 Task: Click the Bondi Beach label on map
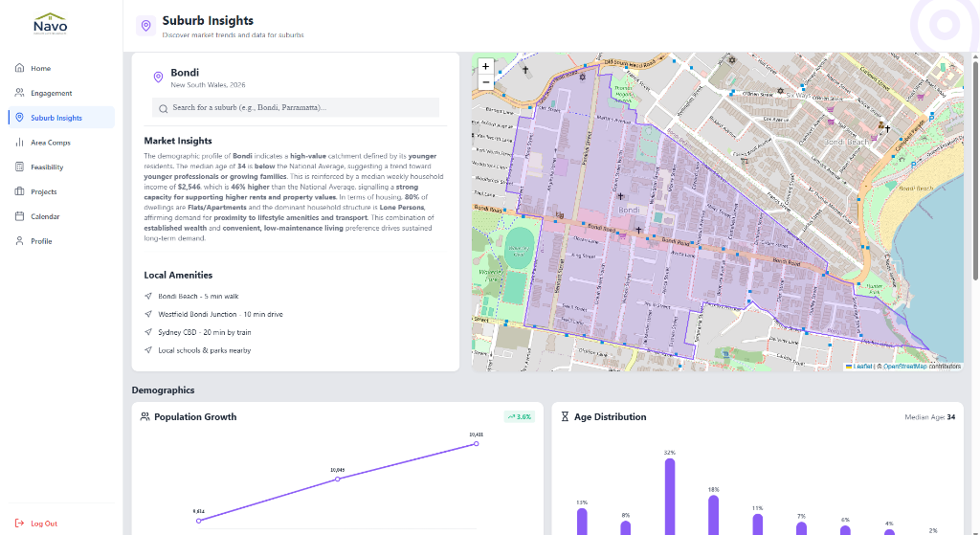click(x=846, y=142)
